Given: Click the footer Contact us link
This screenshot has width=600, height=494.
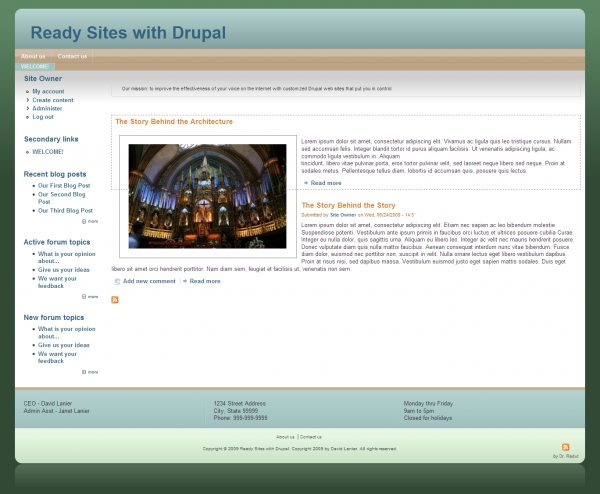Looking at the screenshot, I should coord(311,437).
